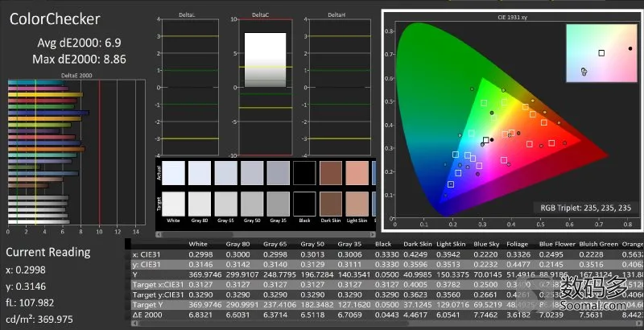Select the Target Light Skin swatch

coord(357,204)
